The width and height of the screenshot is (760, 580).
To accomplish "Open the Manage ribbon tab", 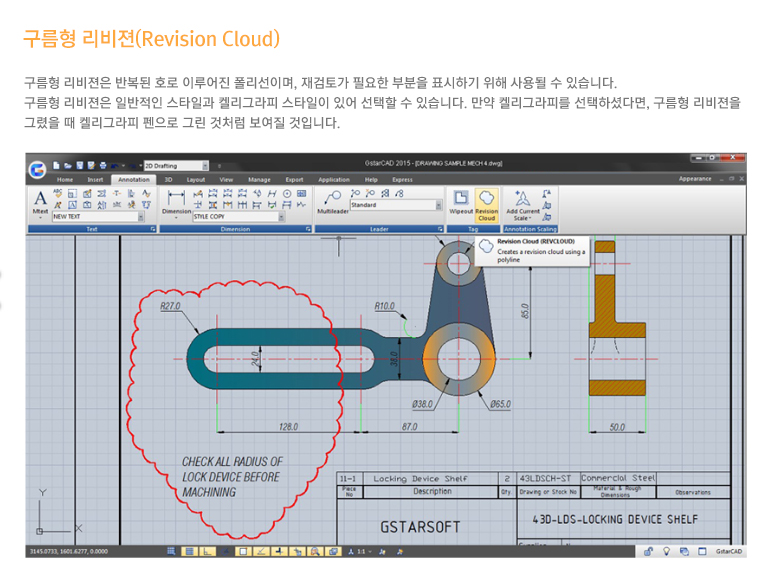I will coord(259,180).
